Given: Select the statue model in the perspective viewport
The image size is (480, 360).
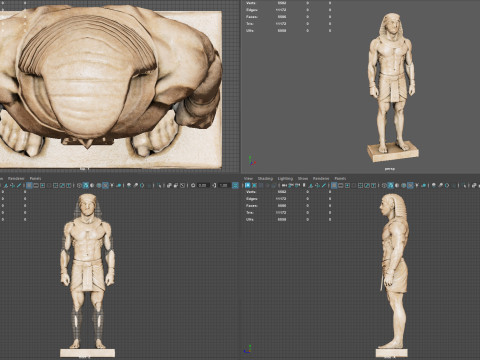Looking at the screenshot, I should [392, 87].
